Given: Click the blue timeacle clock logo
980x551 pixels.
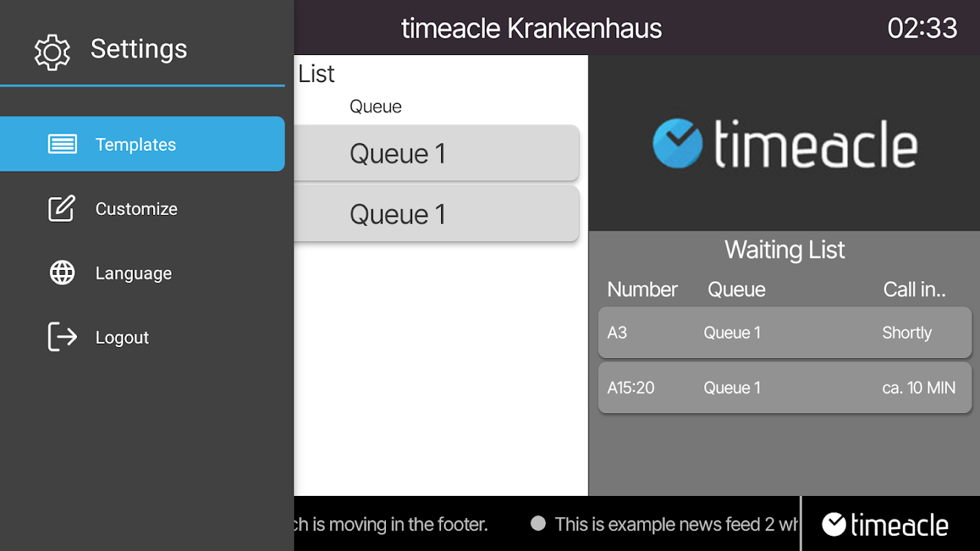Looking at the screenshot, I should coord(677,143).
